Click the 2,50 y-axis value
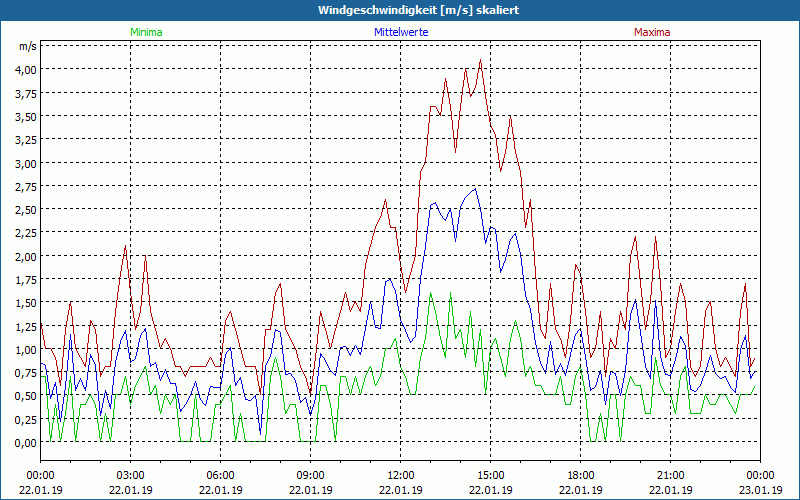 [26, 210]
